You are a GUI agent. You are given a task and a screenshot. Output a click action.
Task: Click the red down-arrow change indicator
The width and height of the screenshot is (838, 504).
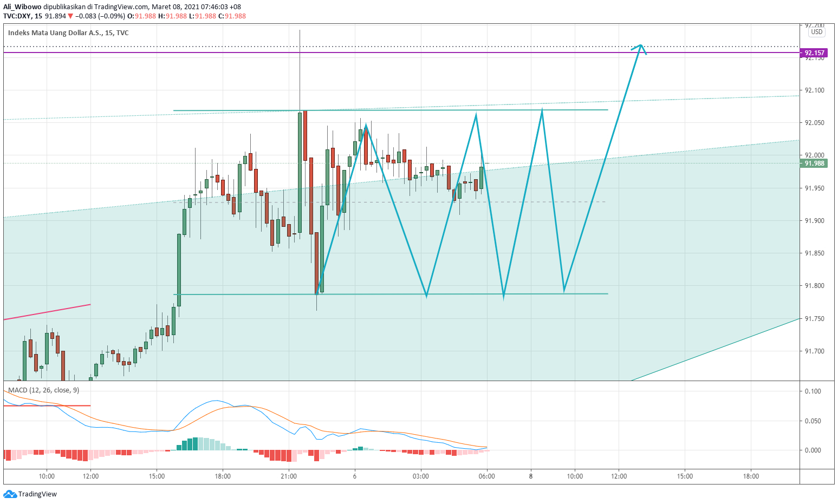click(70, 16)
